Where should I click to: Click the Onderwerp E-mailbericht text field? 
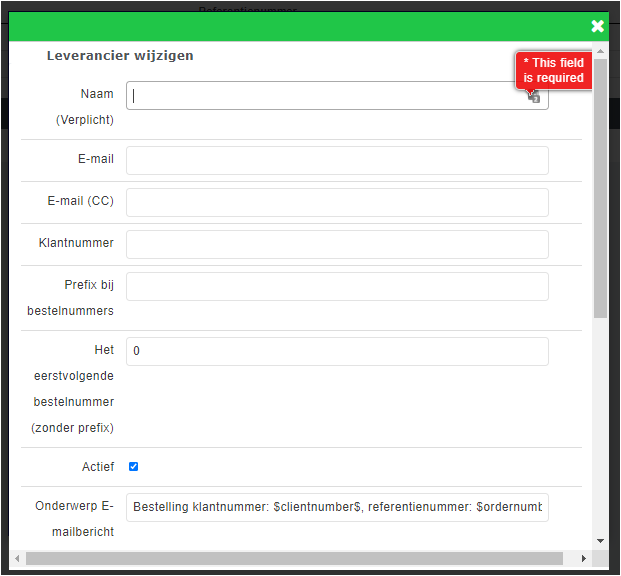point(337,507)
